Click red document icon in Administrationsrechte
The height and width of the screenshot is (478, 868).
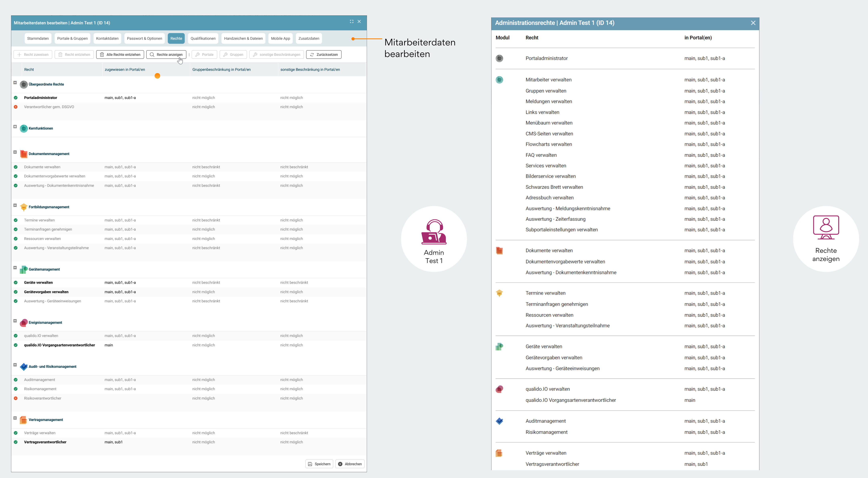499,251
